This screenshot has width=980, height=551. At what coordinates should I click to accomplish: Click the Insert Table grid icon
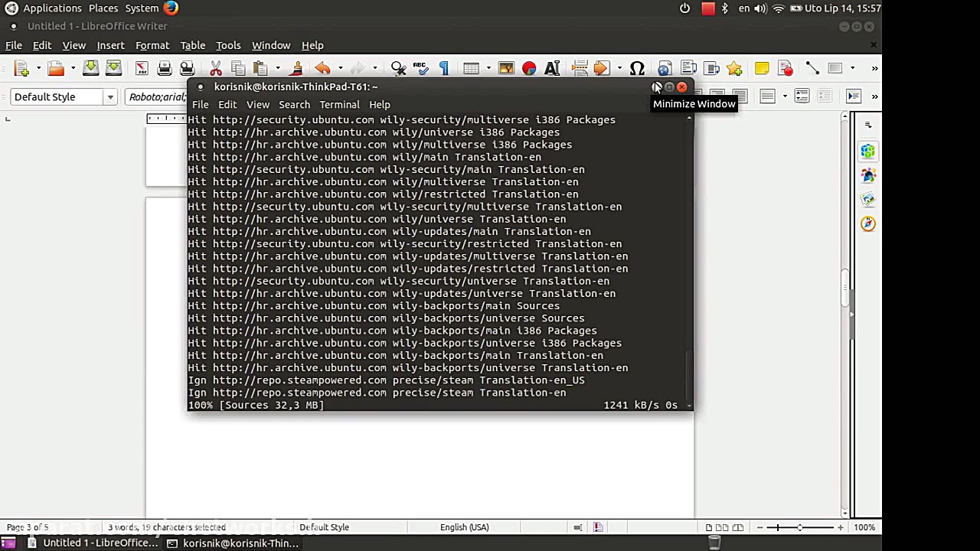[x=471, y=69]
